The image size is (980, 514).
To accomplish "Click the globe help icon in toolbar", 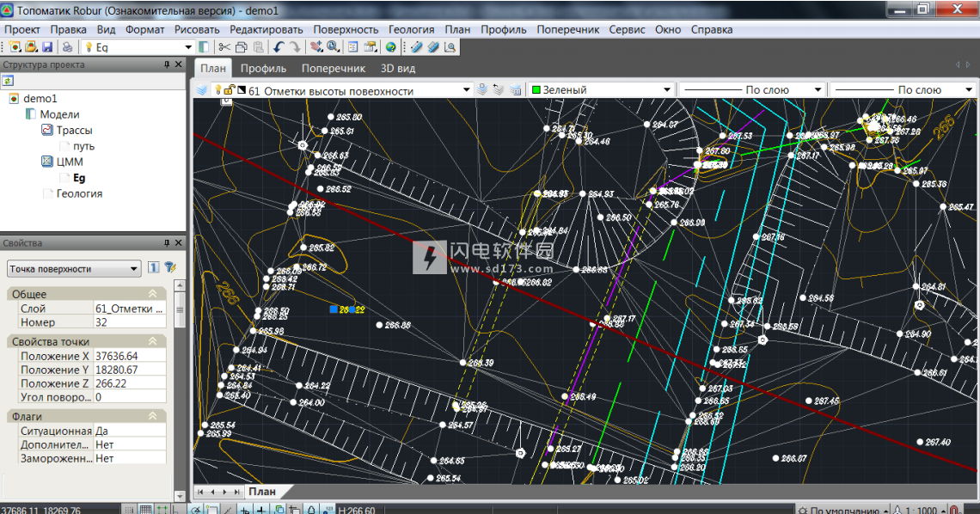I will click(x=390, y=46).
